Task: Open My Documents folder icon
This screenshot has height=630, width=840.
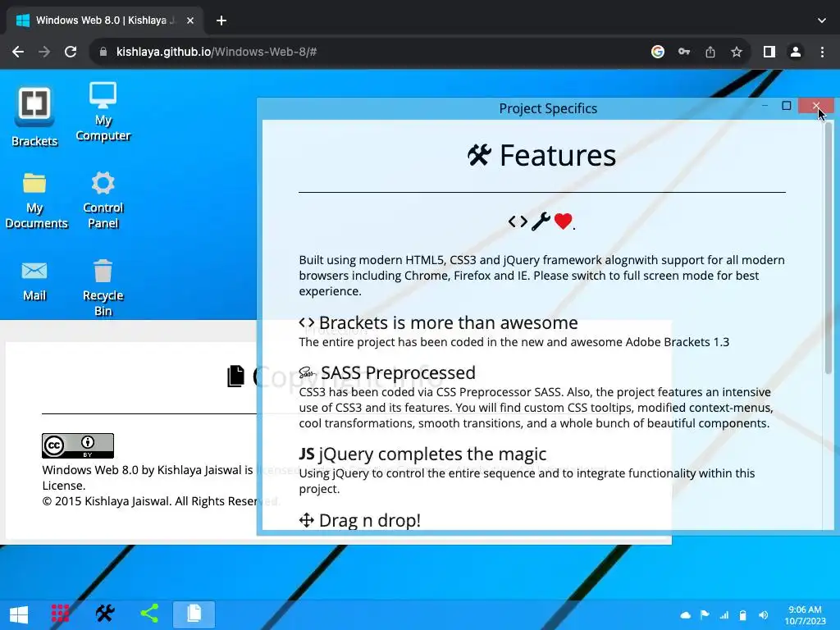Action: pos(35,201)
